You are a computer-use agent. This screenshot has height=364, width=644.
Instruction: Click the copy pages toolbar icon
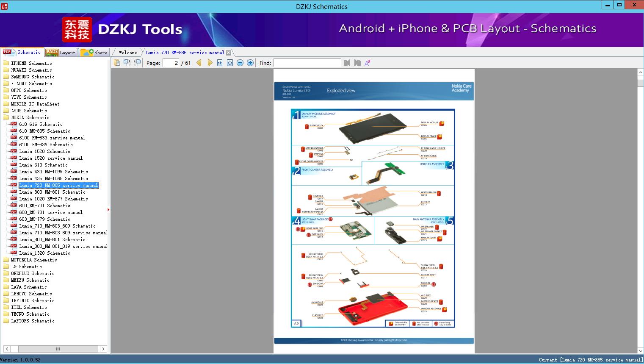pos(117,63)
